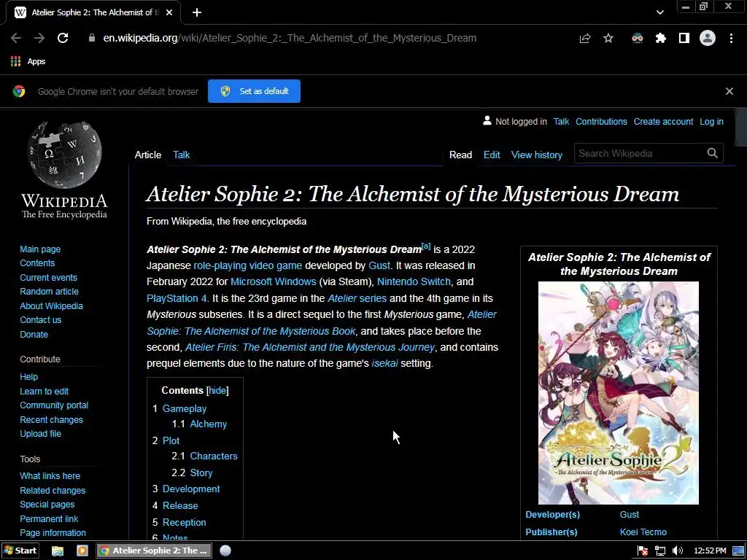The image size is (747, 560).
Task: Open the file explorer taskbar icon
Action: tap(58, 551)
